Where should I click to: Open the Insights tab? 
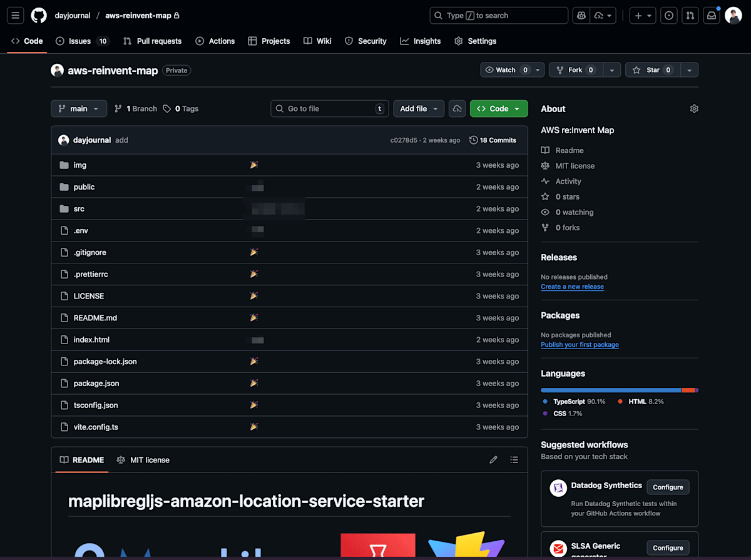click(x=421, y=41)
